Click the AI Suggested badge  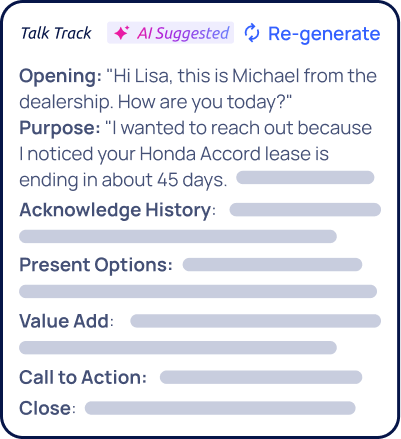coord(170,33)
